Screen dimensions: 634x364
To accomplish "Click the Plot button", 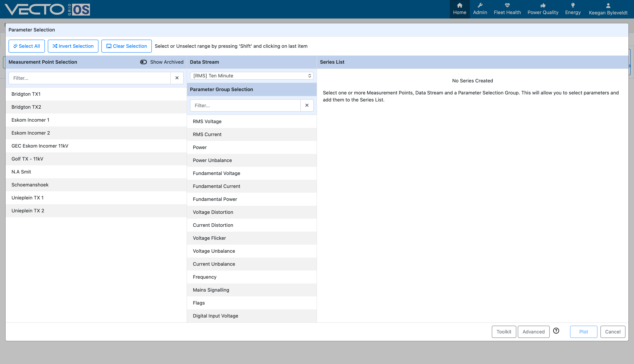I will pos(583,332).
